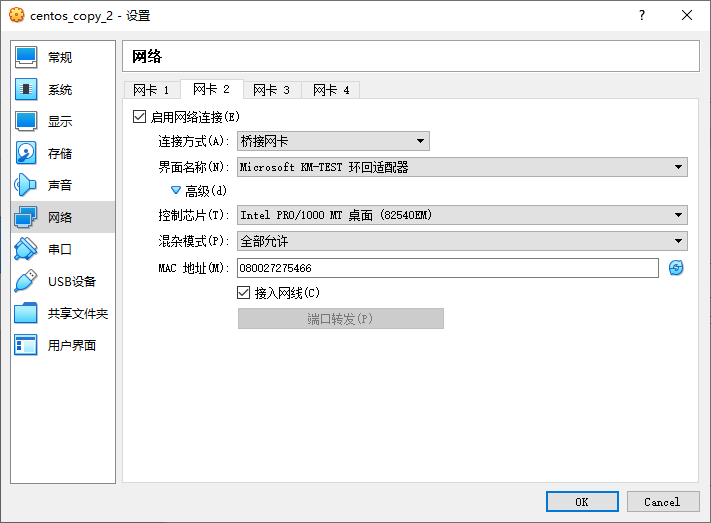
Task: Expand the 界面名称 adapter dropdown
Action: point(461,167)
